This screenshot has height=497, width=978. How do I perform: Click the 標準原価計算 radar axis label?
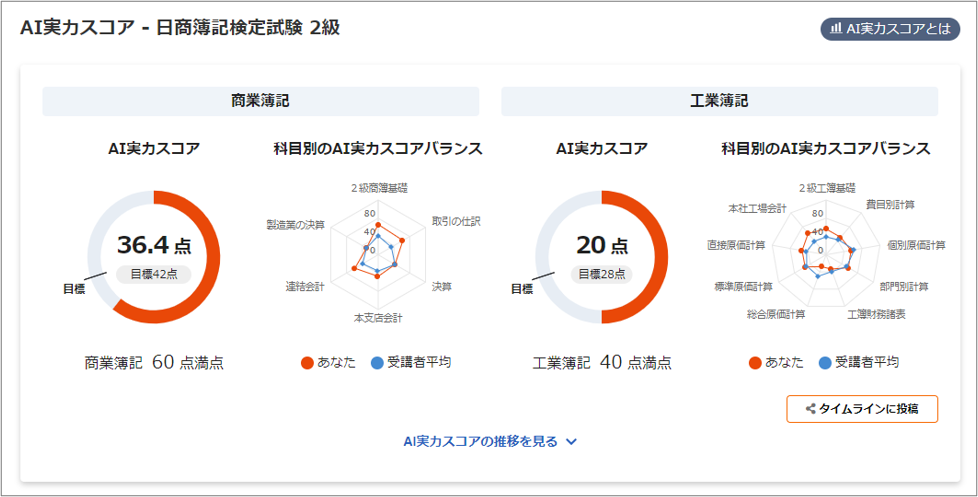(x=743, y=287)
